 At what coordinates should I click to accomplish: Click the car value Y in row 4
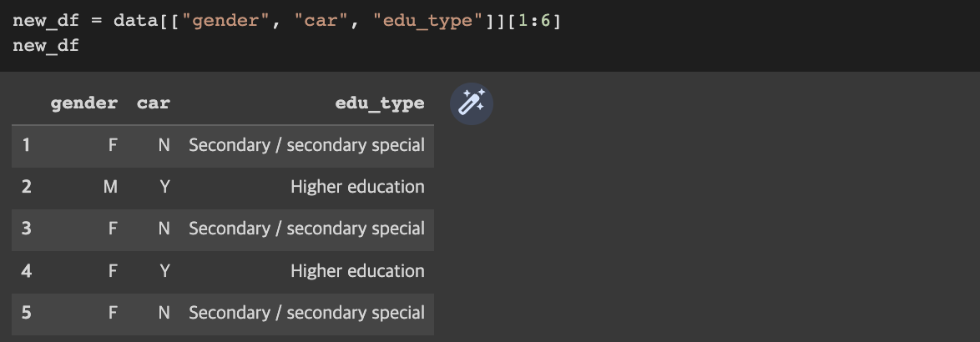coord(164,270)
